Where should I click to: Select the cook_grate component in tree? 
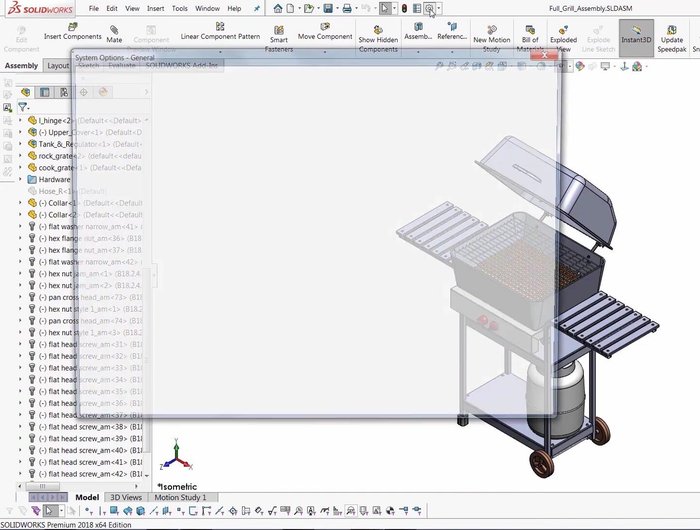[62, 168]
